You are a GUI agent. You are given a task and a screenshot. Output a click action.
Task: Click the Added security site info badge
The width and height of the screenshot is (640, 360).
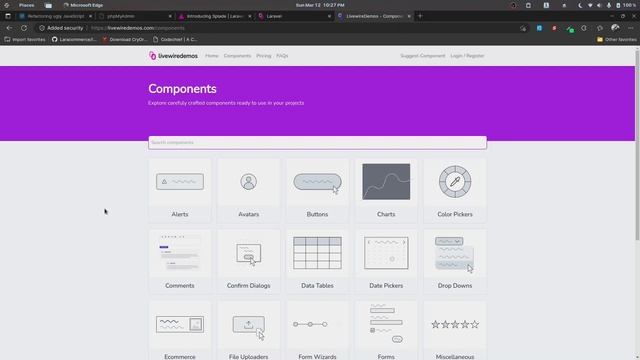pyautogui.click(x=61, y=28)
